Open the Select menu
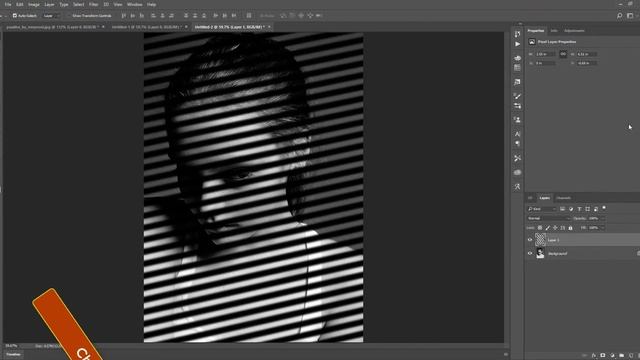This screenshot has height=360, width=640. point(78,4)
